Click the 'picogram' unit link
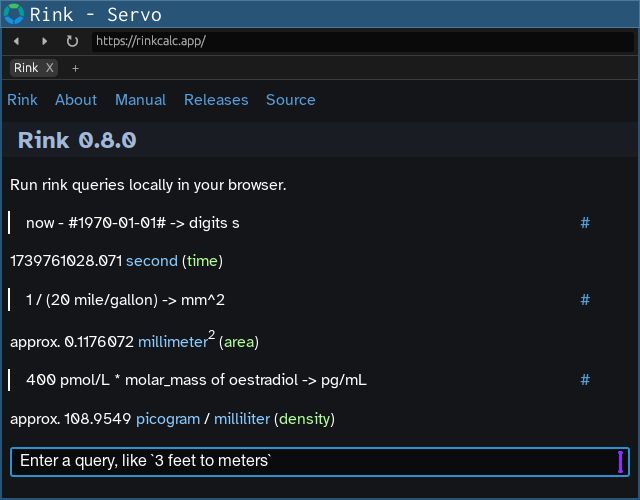640x500 pixels. coord(168,419)
